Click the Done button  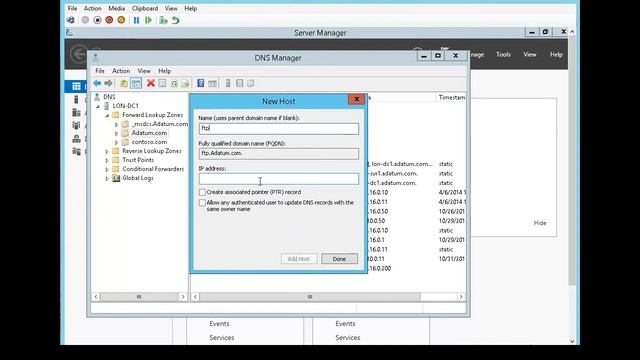pos(339,259)
